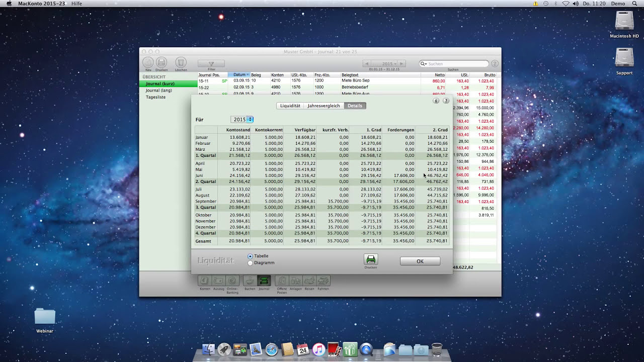This screenshot has width=644, height=362.
Task: Open the Apple menu
Action: pos(9,4)
